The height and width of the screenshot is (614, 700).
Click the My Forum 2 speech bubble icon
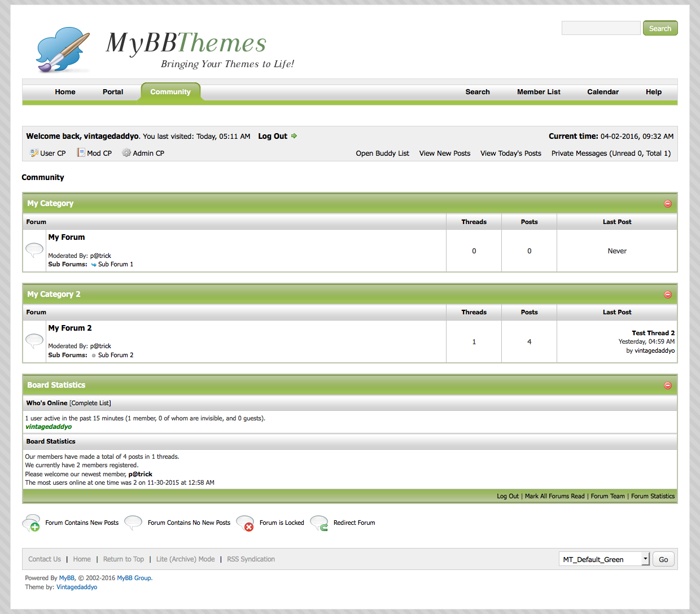34,340
